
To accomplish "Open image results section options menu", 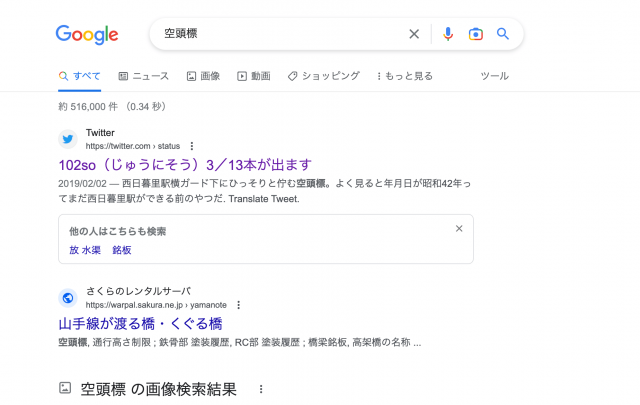I will (x=261, y=389).
